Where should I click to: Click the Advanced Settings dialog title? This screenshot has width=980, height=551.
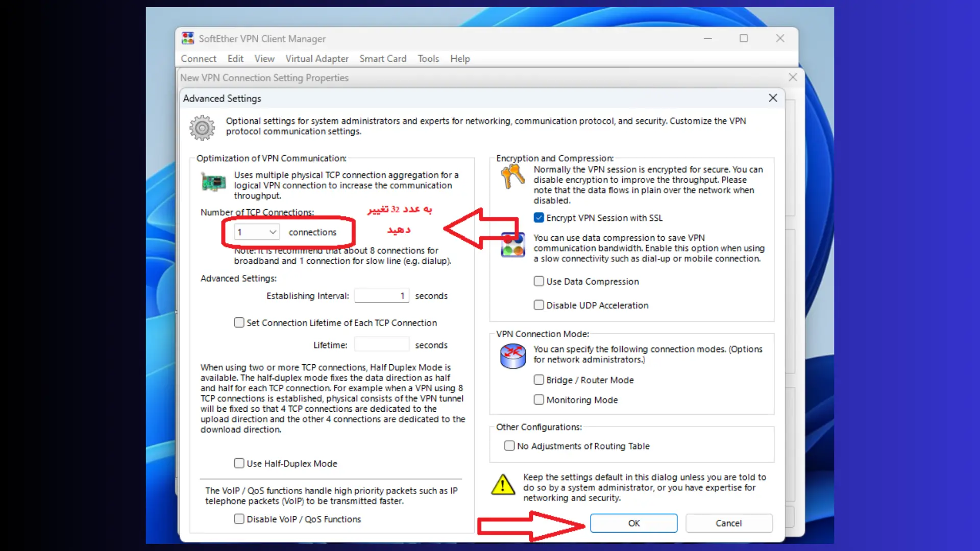(x=222, y=98)
